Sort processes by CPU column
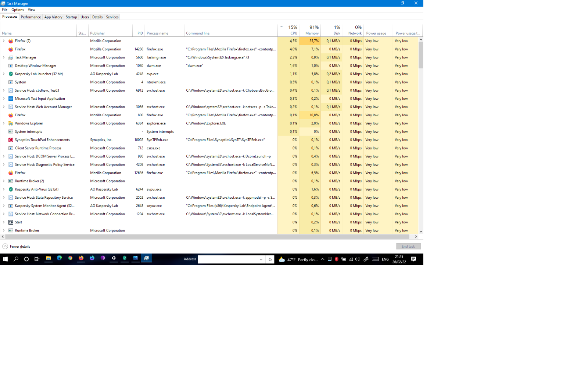588x368 pixels. (x=288, y=30)
